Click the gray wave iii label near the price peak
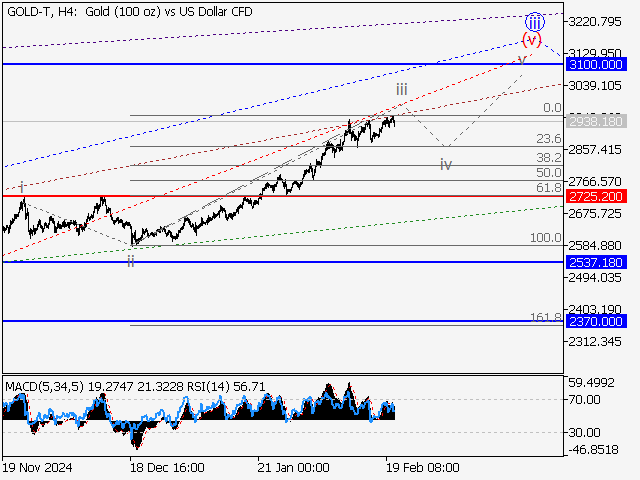This screenshot has height=480, width=640. coord(401,90)
